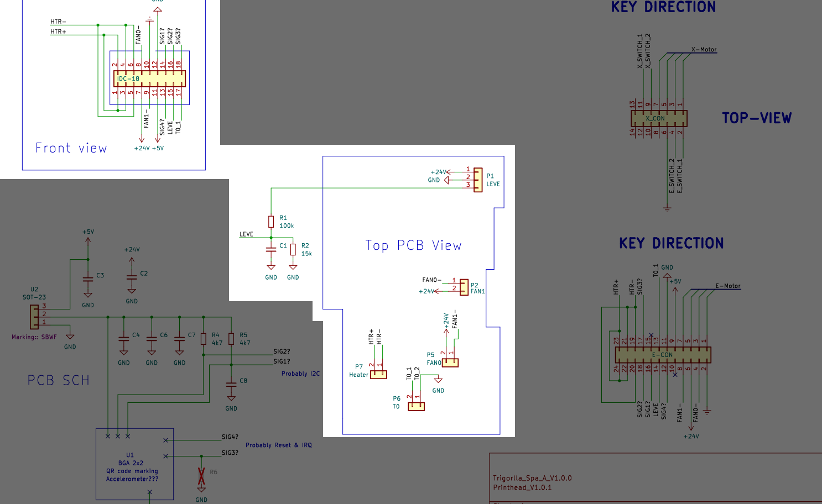Click the 'SIG4?' label beside U1

[230, 437]
